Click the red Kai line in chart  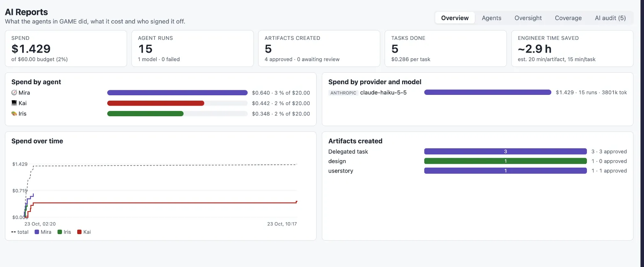click(x=164, y=203)
